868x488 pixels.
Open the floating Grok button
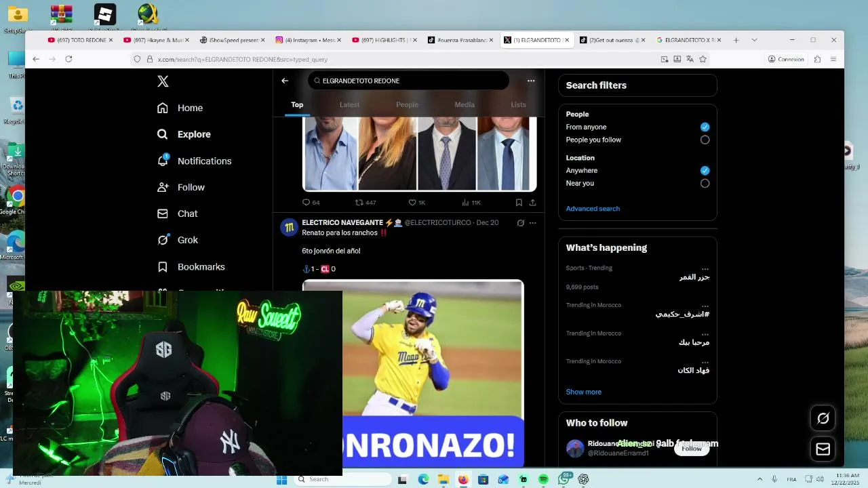click(x=823, y=418)
